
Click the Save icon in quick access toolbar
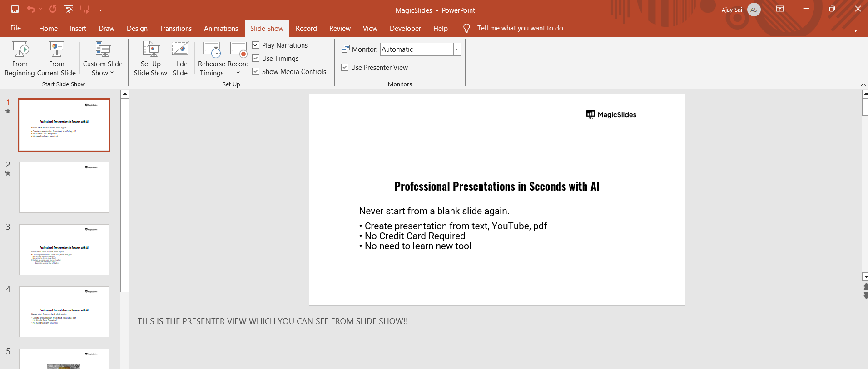15,9
